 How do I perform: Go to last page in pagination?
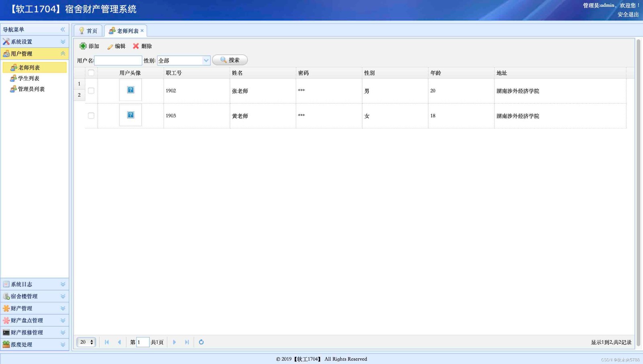pos(187,342)
